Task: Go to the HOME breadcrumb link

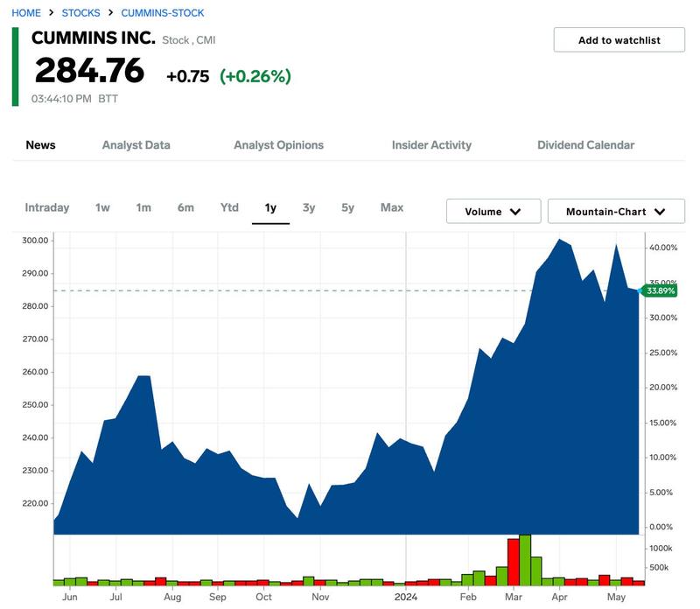Action: [x=26, y=13]
